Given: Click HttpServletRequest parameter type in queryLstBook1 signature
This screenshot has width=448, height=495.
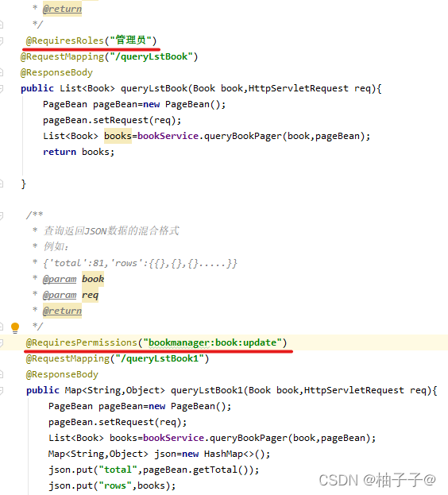Looking at the screenshot, I should point(354,391).
